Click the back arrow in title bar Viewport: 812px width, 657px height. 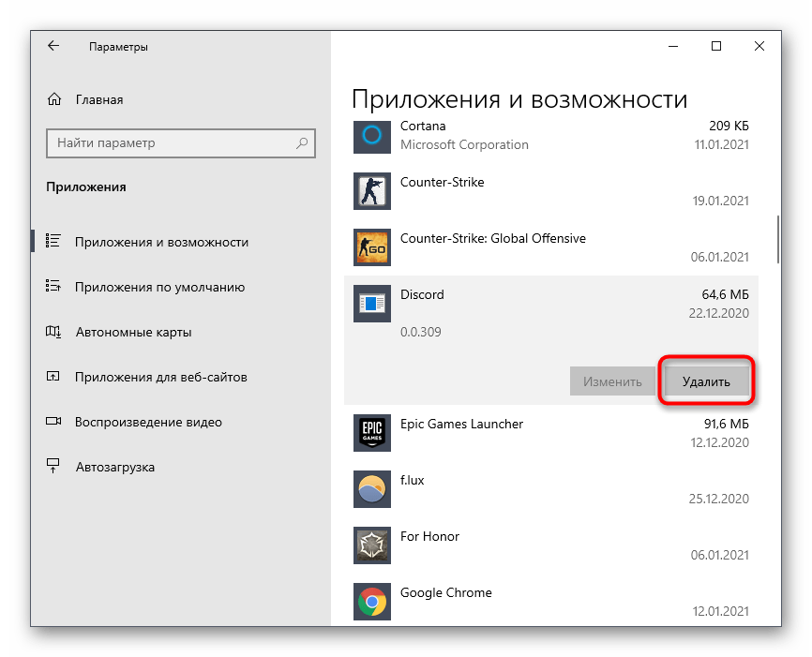[x=53, y=46]
